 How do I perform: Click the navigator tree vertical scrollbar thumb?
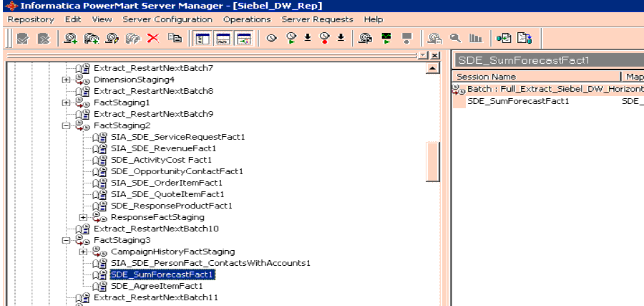coord(433,161)
